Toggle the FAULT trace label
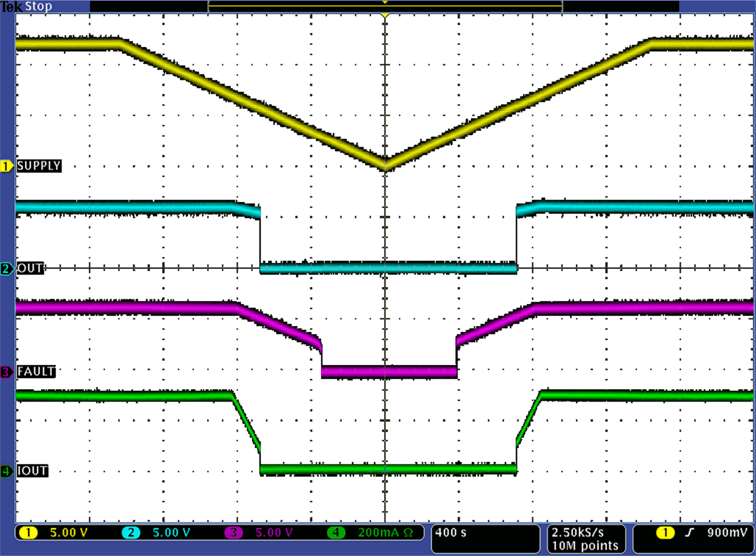 pos(36,372)
